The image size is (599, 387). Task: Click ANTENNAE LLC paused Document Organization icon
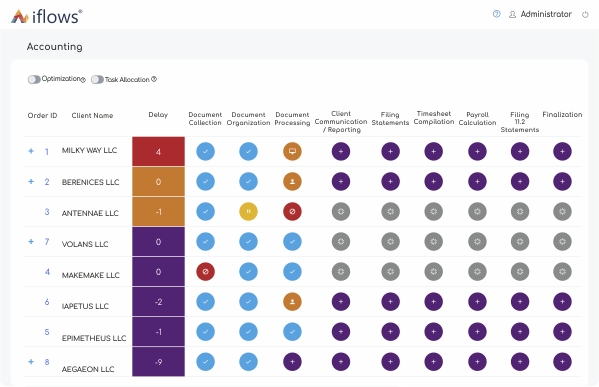pos(248,211)
